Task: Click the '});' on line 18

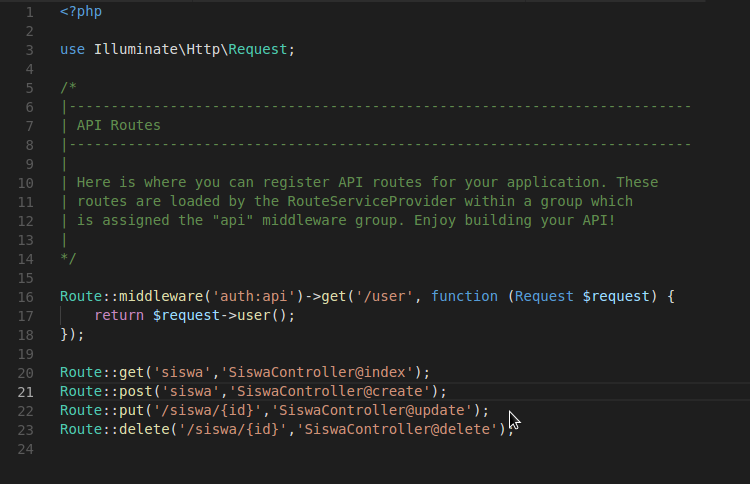Action: click(72, 334)
